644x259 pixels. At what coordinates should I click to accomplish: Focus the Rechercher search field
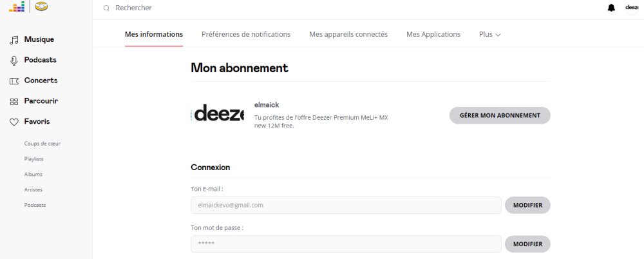point(258,8)
